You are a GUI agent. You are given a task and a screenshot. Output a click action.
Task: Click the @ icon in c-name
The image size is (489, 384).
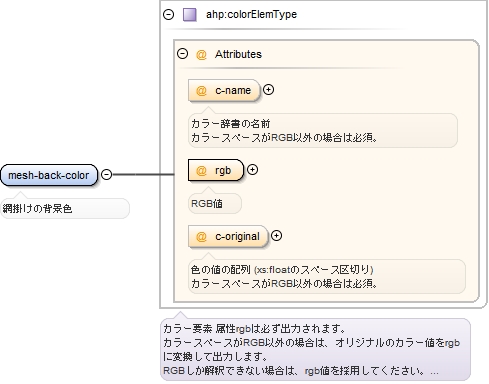[201, 91]
